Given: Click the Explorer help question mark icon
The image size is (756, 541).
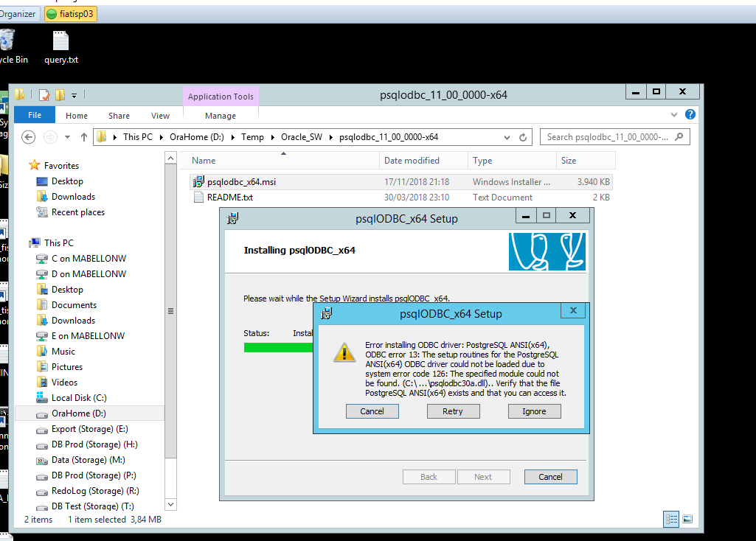Looking at the screenshot, I should [690, 115].
